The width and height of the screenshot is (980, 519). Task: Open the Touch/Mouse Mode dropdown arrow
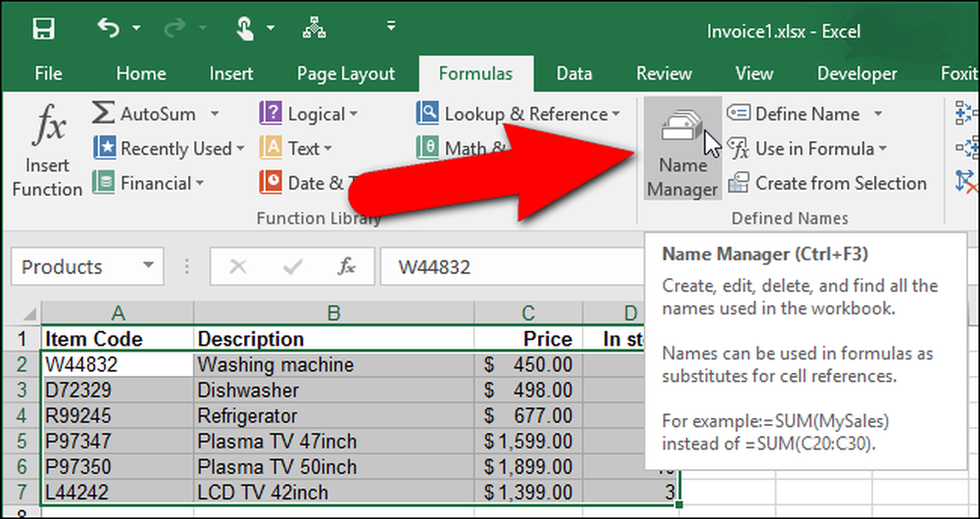point(270,28)
